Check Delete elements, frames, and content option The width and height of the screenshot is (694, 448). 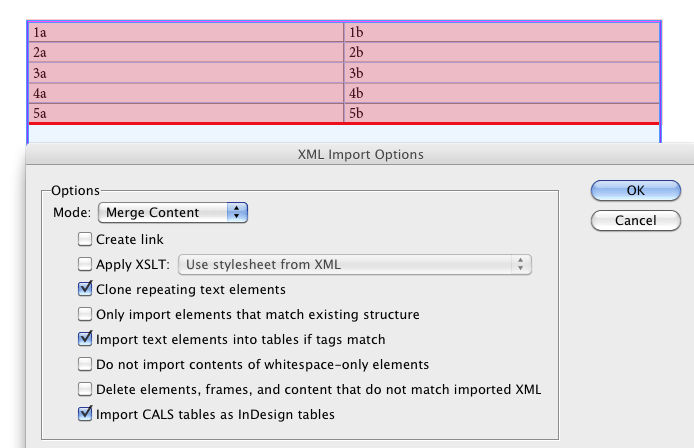85,389
